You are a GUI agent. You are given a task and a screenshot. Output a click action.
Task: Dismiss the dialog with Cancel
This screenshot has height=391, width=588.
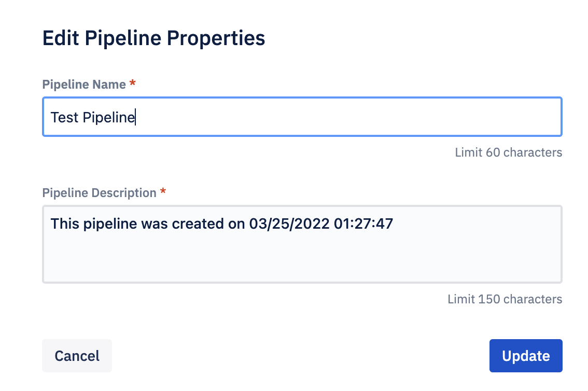pyautogui.click(x=77, y=355)
